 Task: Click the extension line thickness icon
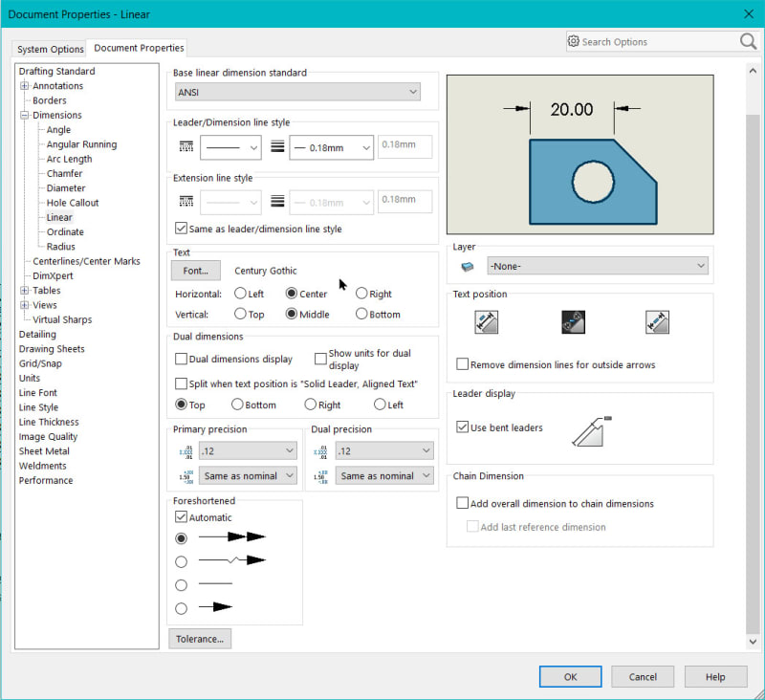pyautogui.click(x=277, y=201)
